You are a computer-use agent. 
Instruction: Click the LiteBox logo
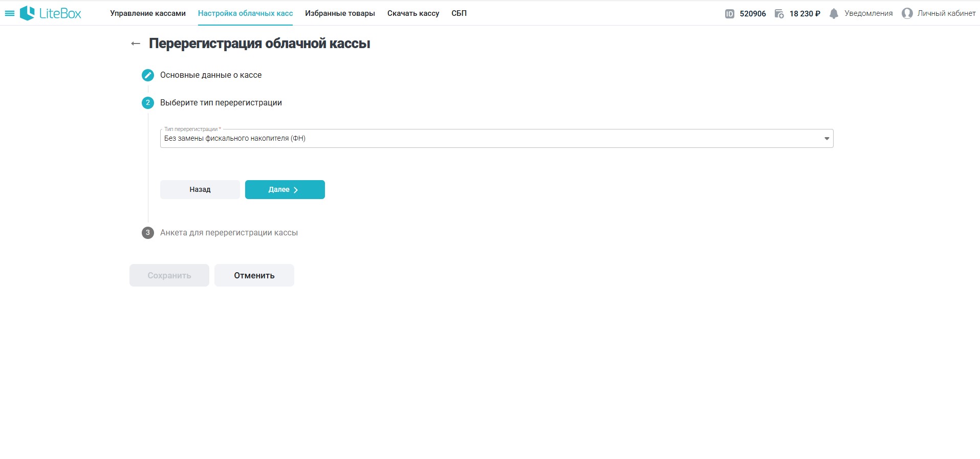pyautogui.click(x=51, y=13)
